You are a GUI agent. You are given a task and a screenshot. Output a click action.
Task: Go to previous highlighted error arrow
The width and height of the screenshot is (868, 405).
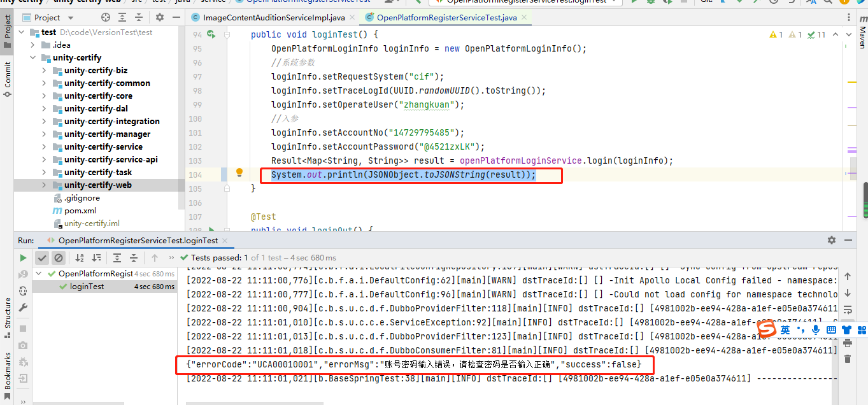[836, 35]
